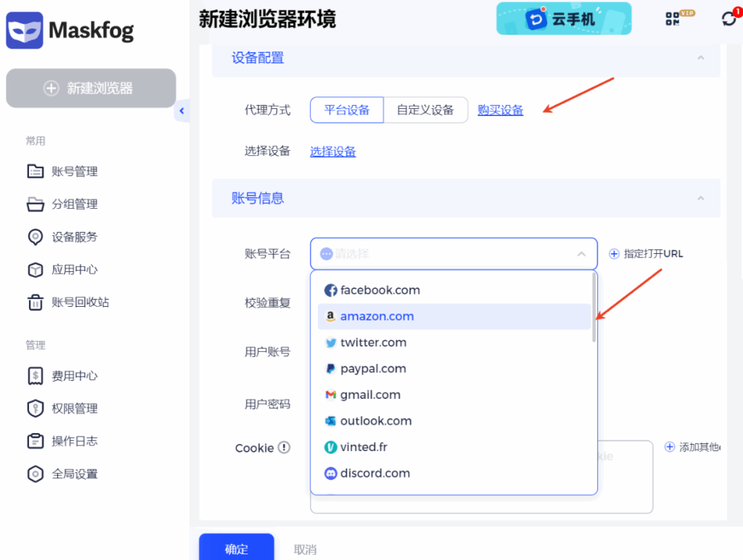Select the 平台设备 proxy option
The width and height of the screenshot is (743, 560).
(x=347, y=110)
